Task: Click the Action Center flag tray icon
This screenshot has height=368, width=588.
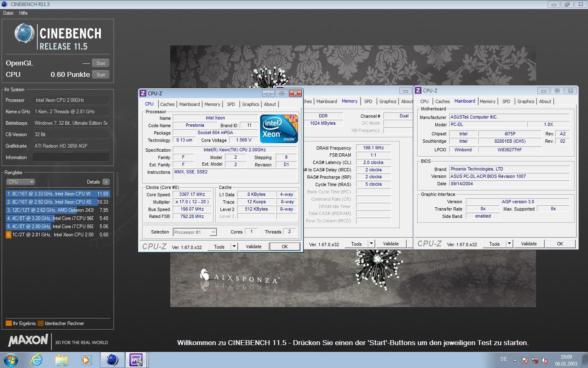Action: click(525, 361)
